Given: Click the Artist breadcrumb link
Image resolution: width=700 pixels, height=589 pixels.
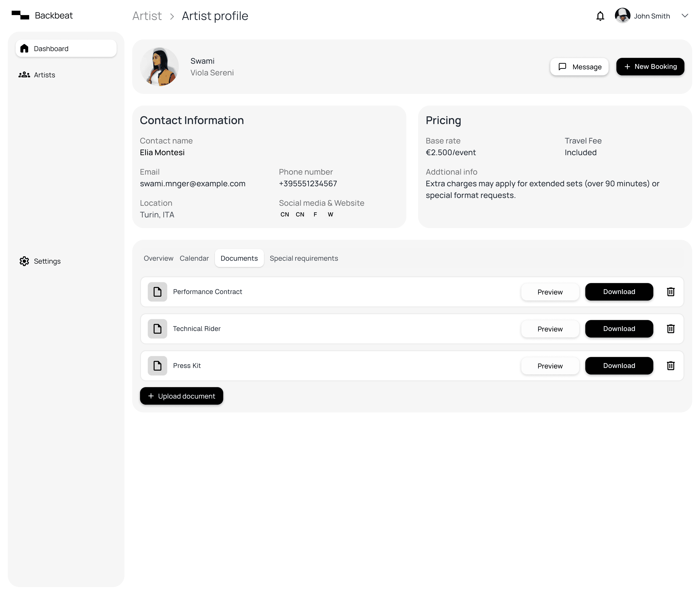Looking at the screenshot, I should tap(147, 16).
